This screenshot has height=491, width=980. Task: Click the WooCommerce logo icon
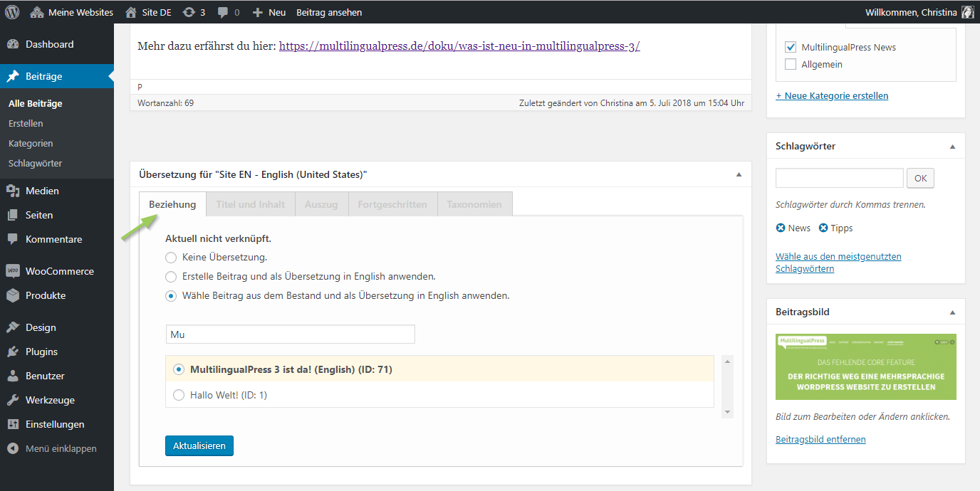pos(13,271)
